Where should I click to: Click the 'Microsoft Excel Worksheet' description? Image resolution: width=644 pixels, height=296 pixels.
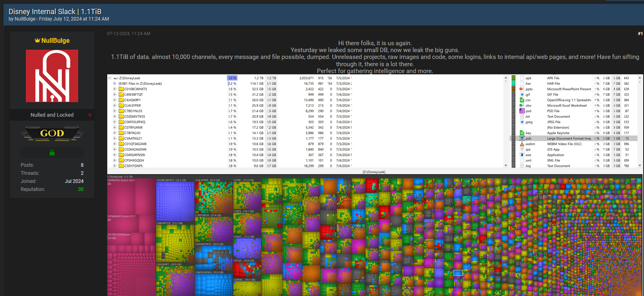click(x=567, y=105)
